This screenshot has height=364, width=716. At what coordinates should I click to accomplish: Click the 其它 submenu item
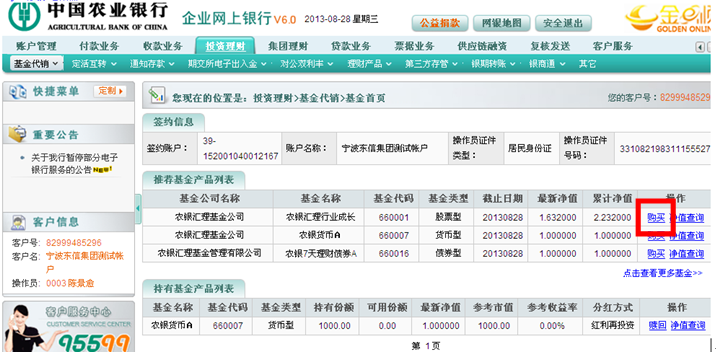coord(588,64)
